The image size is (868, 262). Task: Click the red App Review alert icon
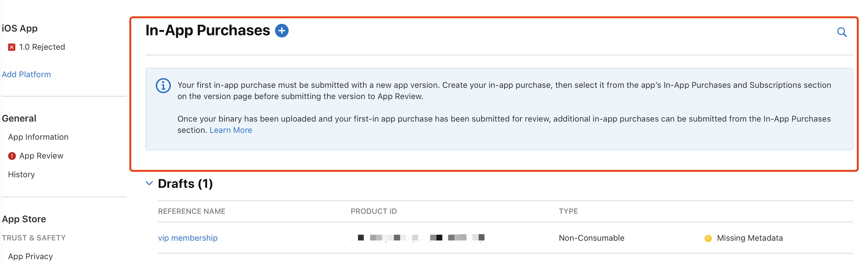coord(12,156)
